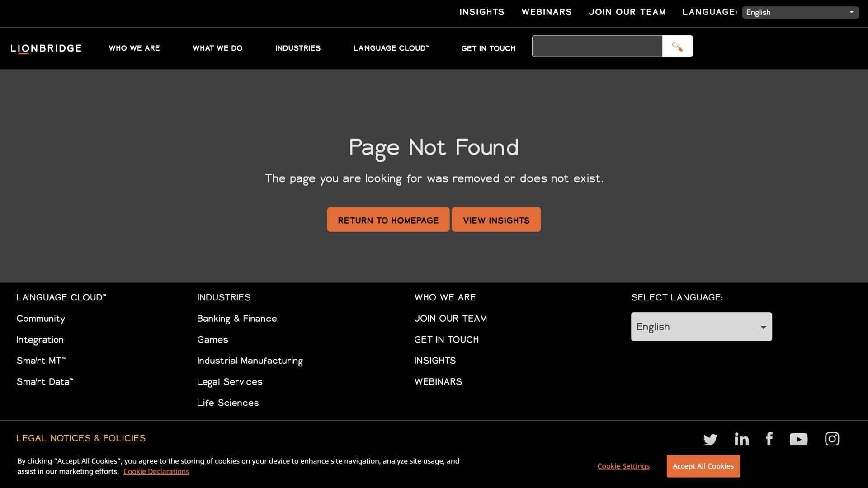This screenshot has height=488, width=868.
Task: Accept all cookies in banner
Action: [703, 466]
